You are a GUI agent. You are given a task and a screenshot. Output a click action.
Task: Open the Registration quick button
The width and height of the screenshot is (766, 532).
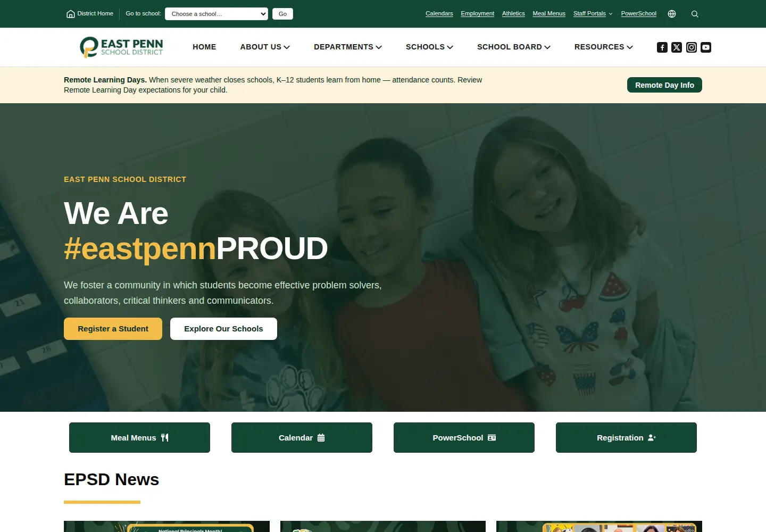click(x=626, y=437)
